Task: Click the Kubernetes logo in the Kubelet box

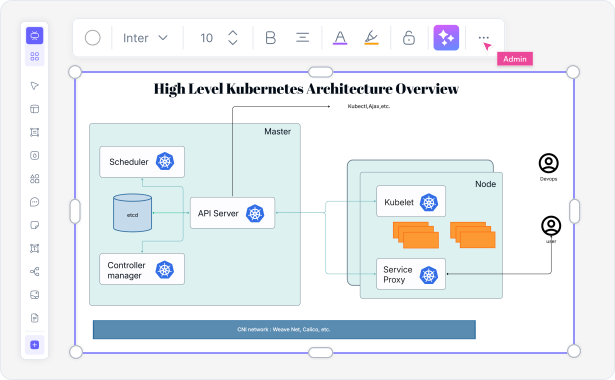Action: (429, 202)
